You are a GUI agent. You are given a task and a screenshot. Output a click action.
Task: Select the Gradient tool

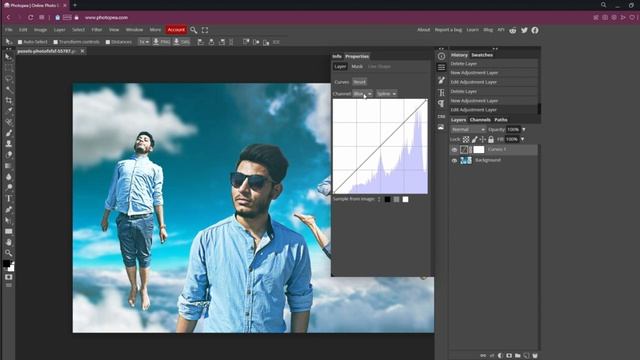9,166
